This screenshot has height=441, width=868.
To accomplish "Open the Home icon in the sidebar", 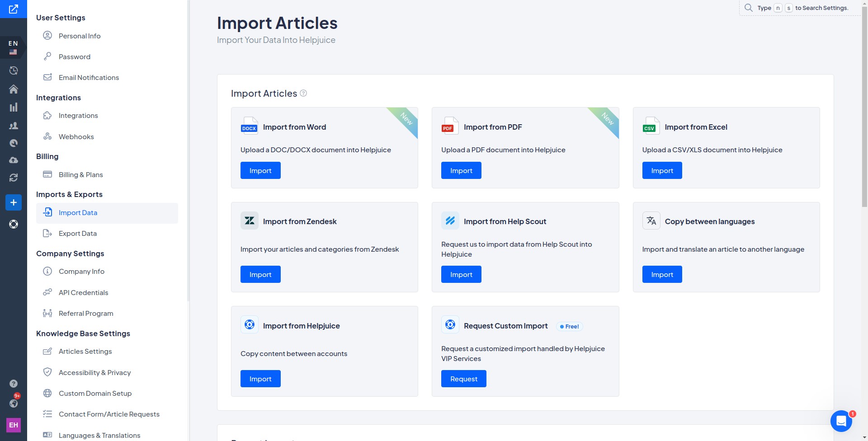I will (14, 89).
